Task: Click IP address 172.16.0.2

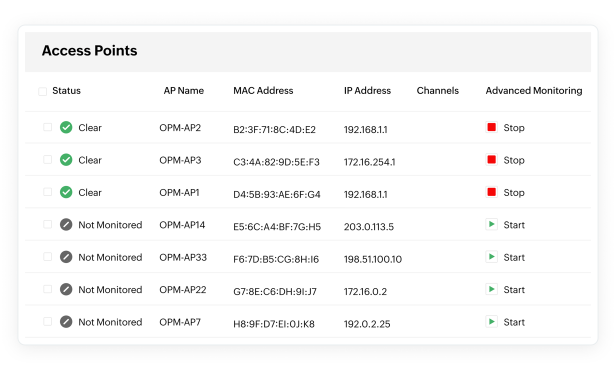Action: (x=365, y=291)
